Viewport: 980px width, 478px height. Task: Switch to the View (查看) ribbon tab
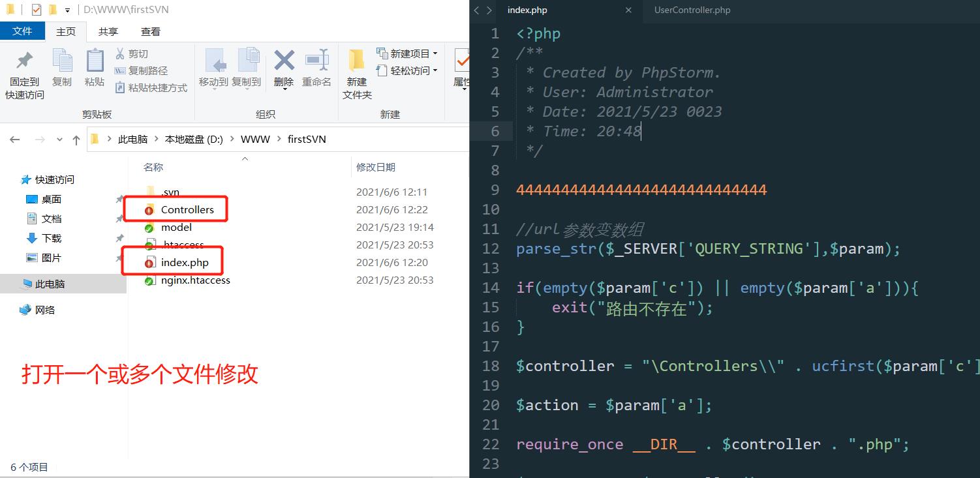pos(151,31)
